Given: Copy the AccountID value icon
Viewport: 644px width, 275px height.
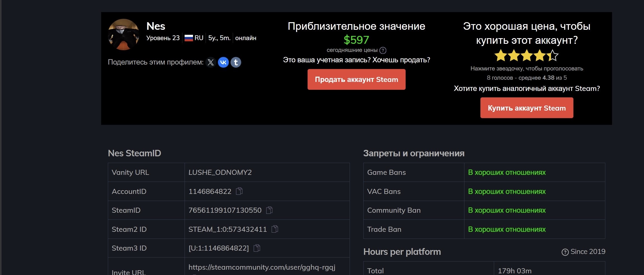Looking at the screenshot, I should point(239,191).
